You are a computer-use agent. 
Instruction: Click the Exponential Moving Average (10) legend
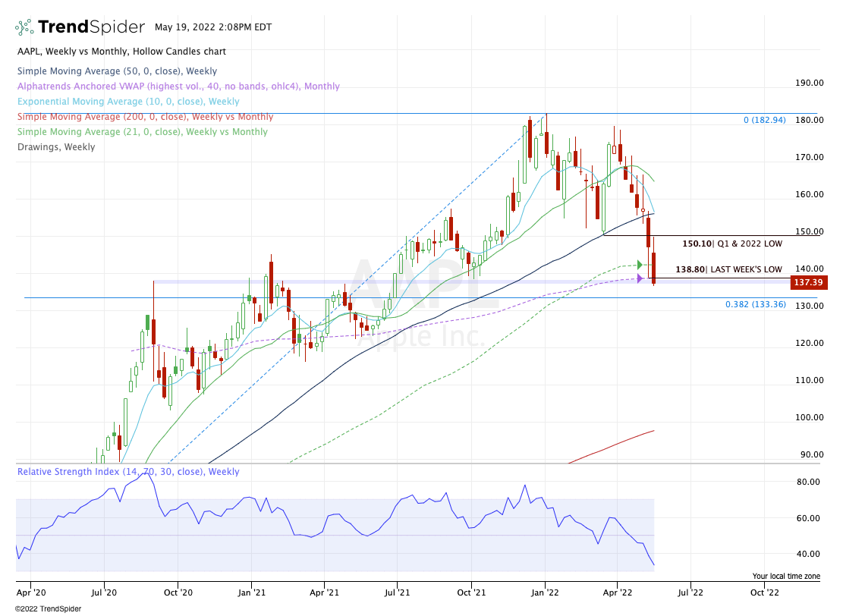tap(128, 102)
